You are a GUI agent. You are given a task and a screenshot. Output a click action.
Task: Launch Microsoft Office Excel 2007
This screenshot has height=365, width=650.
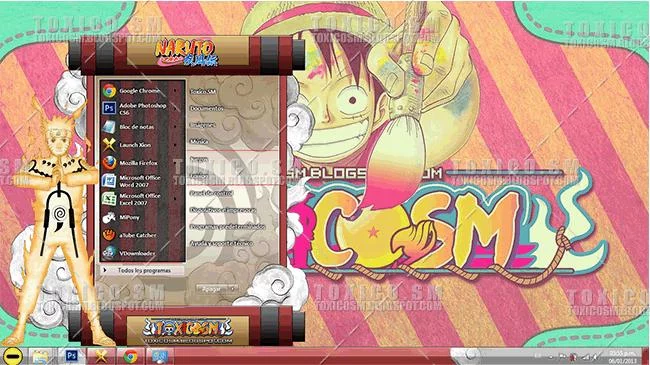click(x=142, y=199)
